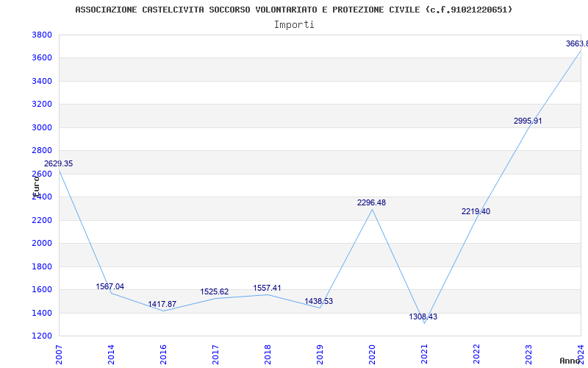Select the 2000 y-axis tick label
This screenshot has height=368, width=588.
coord(42,243)
